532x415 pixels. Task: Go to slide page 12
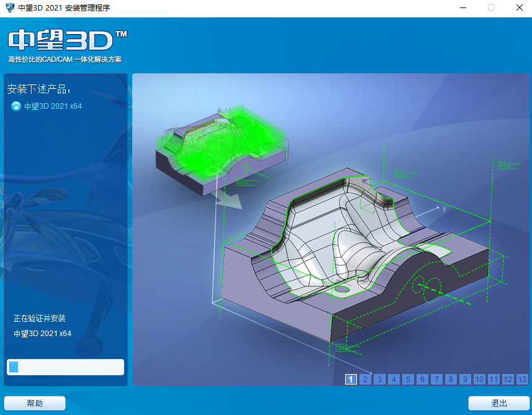[x=508, y=380]
